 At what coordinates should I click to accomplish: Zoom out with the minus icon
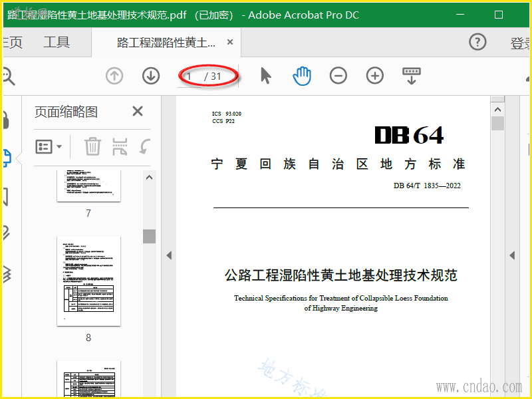point(338,76)
